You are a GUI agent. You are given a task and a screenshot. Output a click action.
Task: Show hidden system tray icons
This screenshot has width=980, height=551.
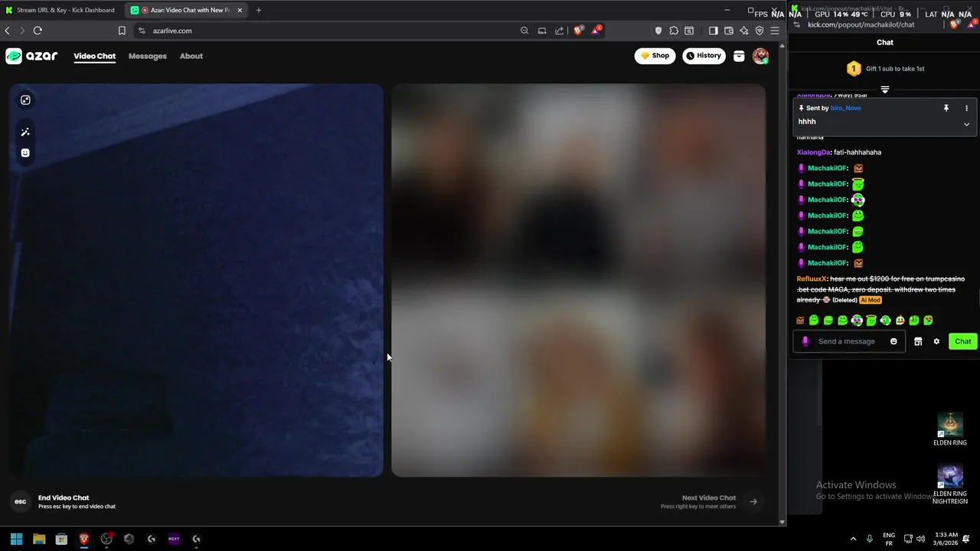tap(853, 539)
